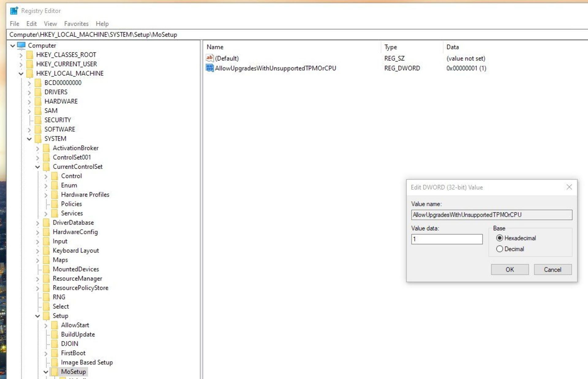Expand the Services key arrow
Viewport: 588px width, 379px height.
tap(46, 214)
